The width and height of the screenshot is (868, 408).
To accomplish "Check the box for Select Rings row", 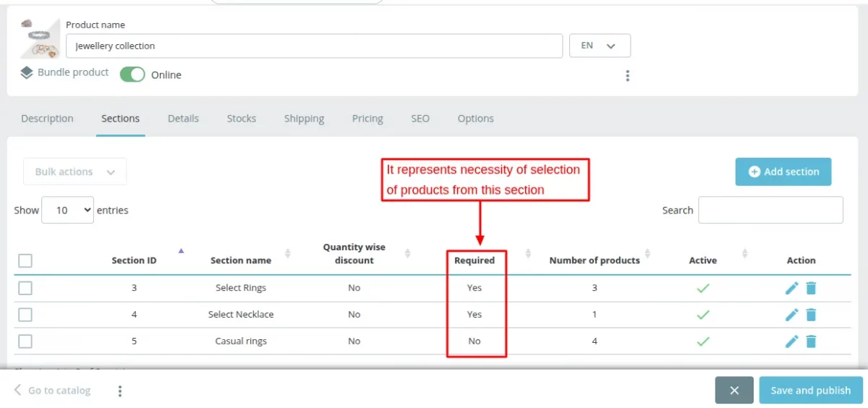I will pos(25,288).
